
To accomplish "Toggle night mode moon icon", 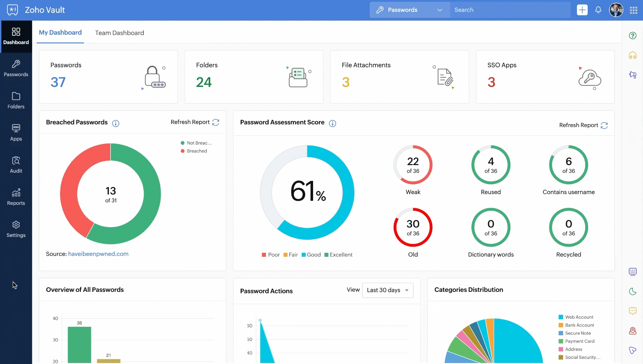I will pos(633,292).
